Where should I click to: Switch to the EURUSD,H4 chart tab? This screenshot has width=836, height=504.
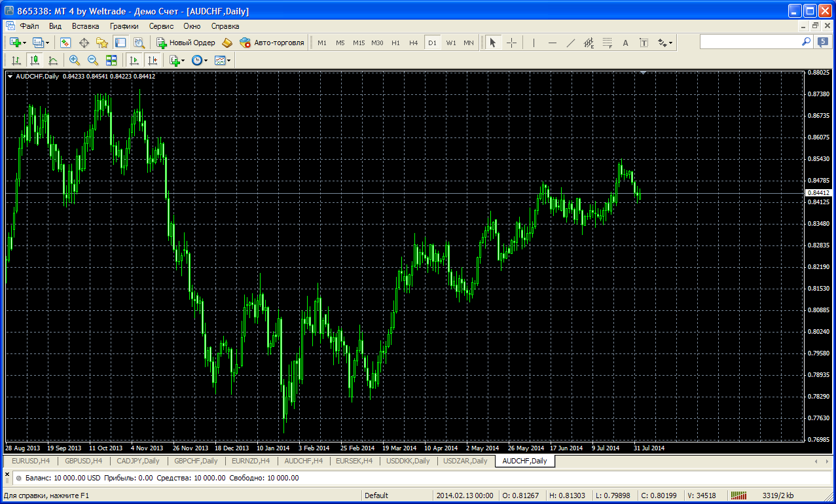point(31,461)
